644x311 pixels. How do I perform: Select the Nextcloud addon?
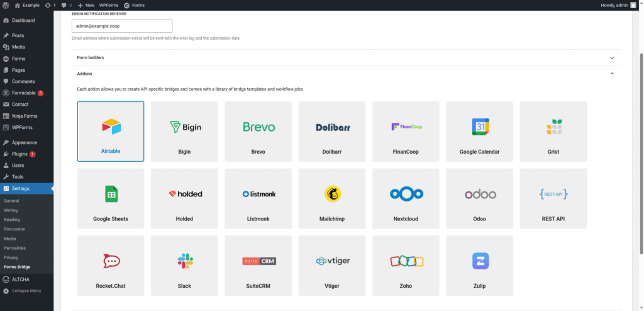click(406, 198)
